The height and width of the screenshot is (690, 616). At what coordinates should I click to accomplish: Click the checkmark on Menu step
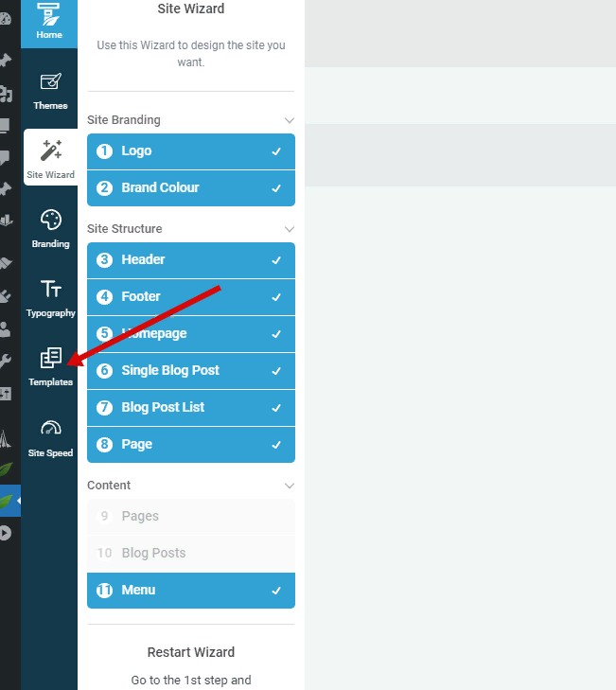tap(276, 591)
